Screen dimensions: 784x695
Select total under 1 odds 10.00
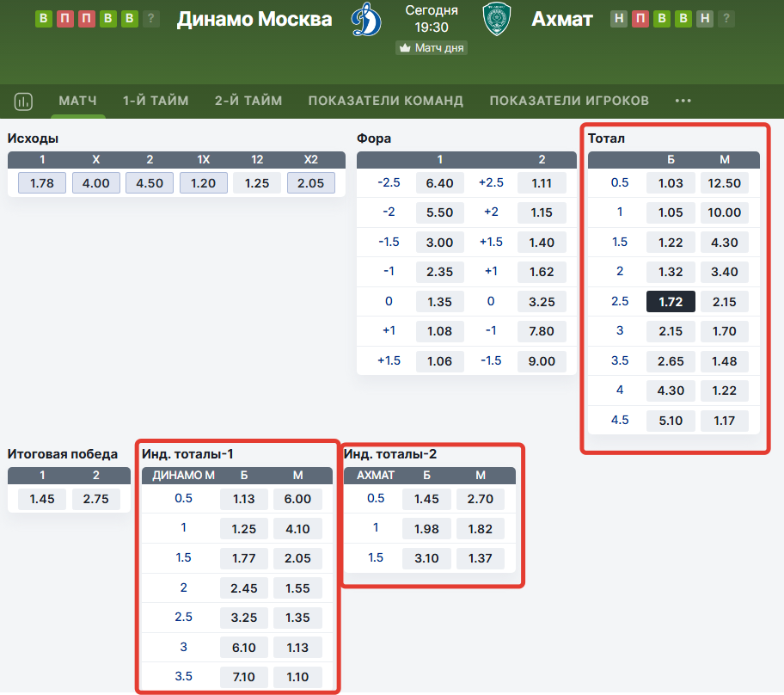(x=725, y=212)
